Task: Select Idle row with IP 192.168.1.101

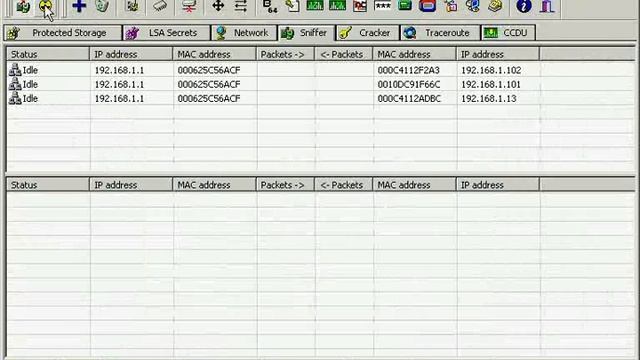Action: click(320, 84)
